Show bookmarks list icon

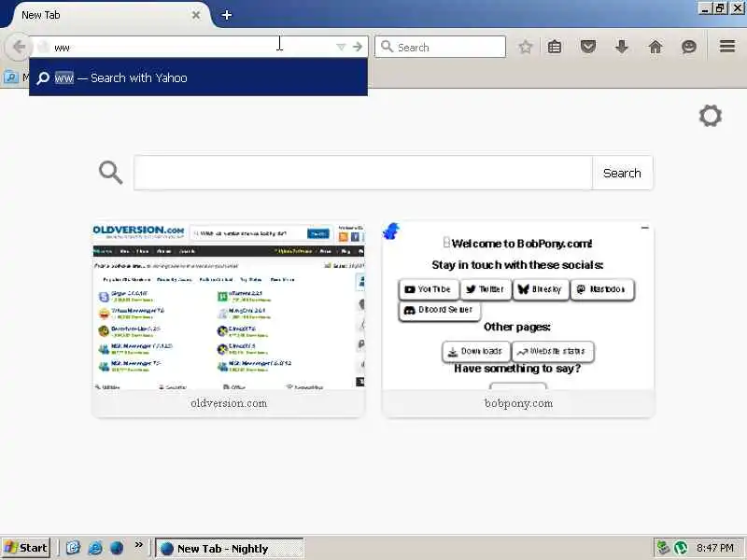coord(555,47)
